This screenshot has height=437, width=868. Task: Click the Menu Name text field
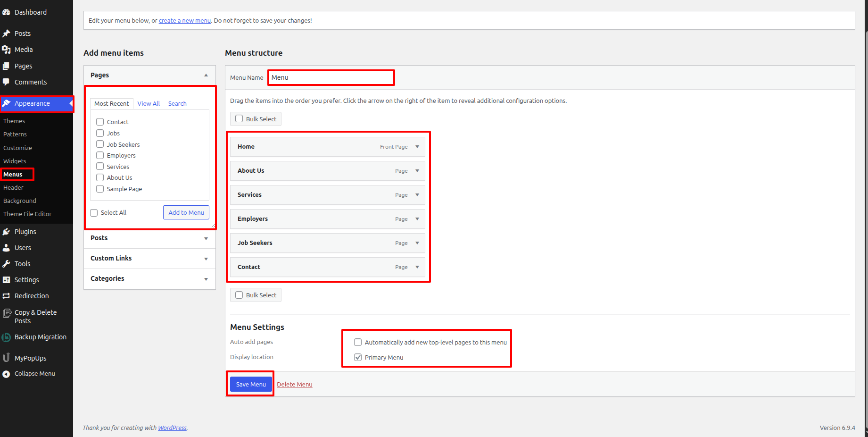pos(331,77)
